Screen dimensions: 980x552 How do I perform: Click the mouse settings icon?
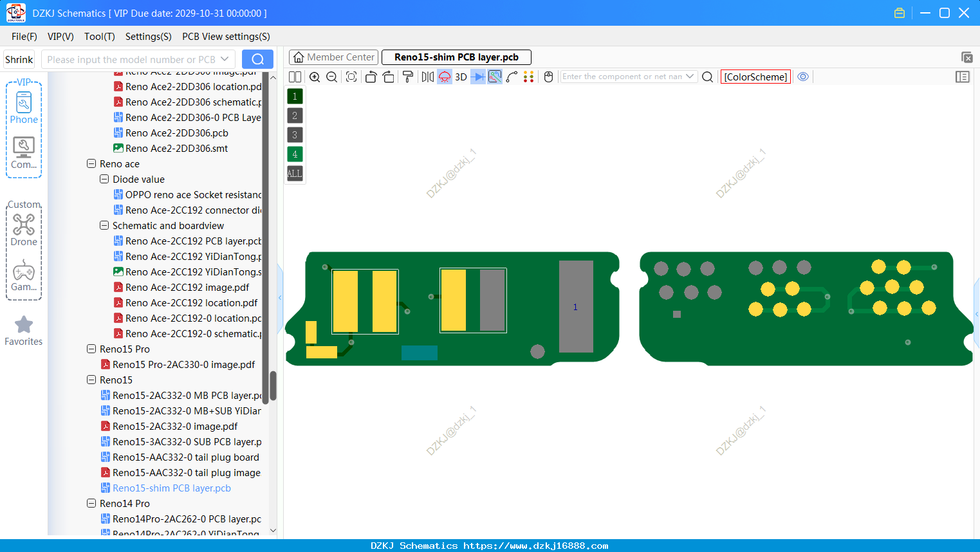[549, 77]
